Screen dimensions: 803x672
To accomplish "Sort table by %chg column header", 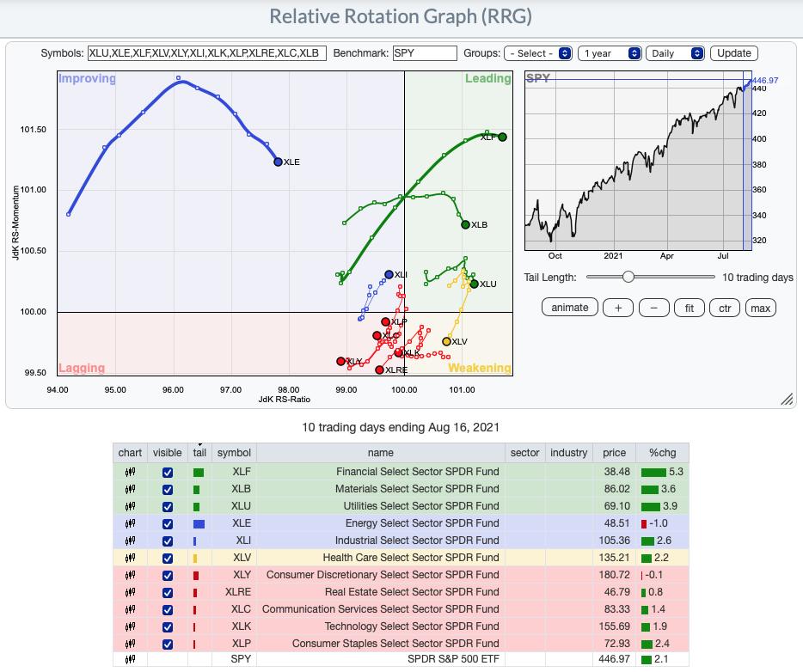I will [x=662, y=452].
